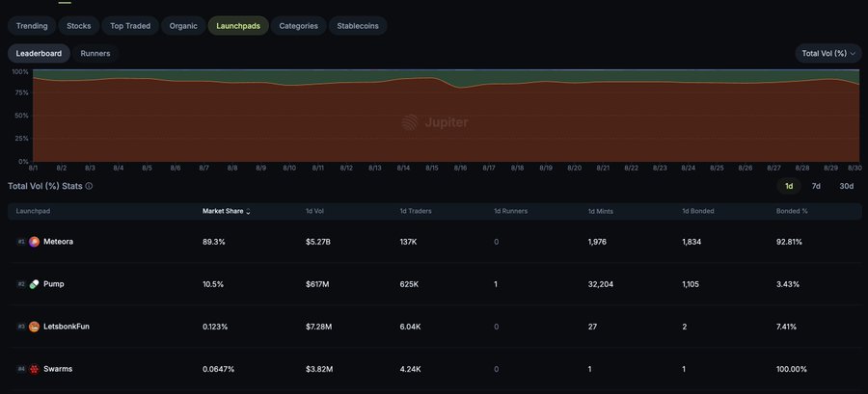Select the 7d time range
Viewport: 868px width, 394px height.
[816, 186]
